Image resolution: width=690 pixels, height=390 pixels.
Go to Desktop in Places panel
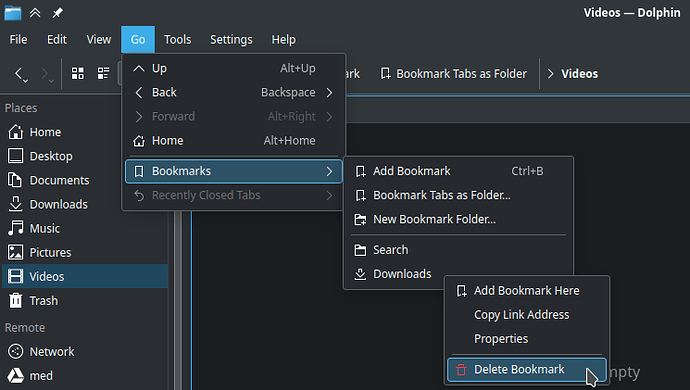[x=84, y=156]
